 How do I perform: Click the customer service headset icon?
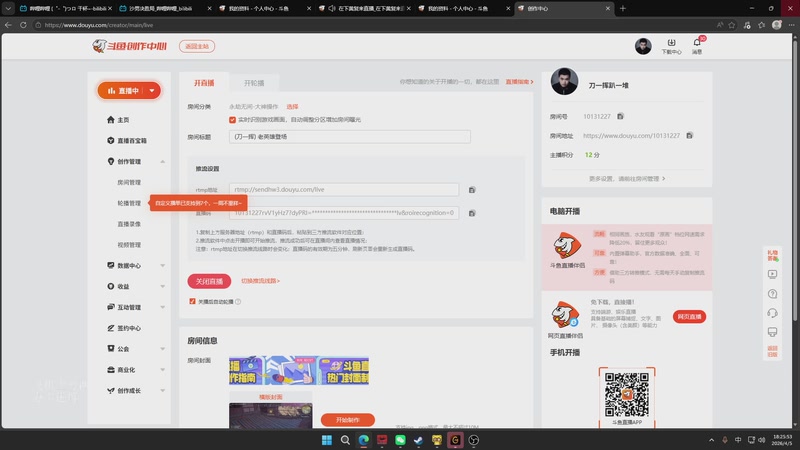[772, 313]
